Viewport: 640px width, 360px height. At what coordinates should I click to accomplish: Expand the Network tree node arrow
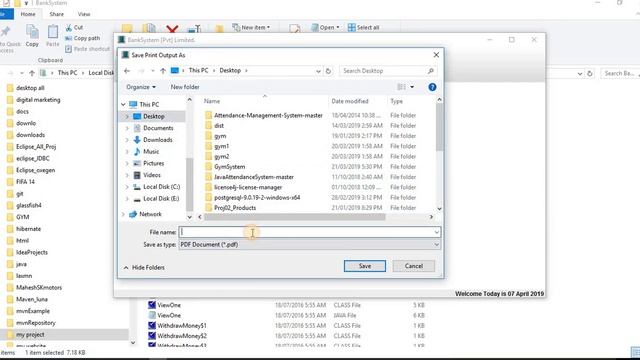tap(123, 214)
